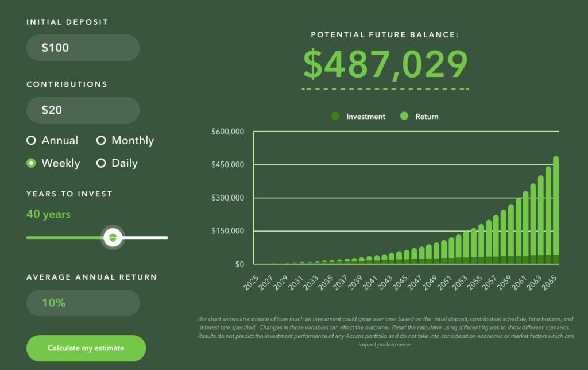The height and width of the screenshot is (370, 588).
Task: Click the Potential Future Balance amount
Action: [385, 65]
